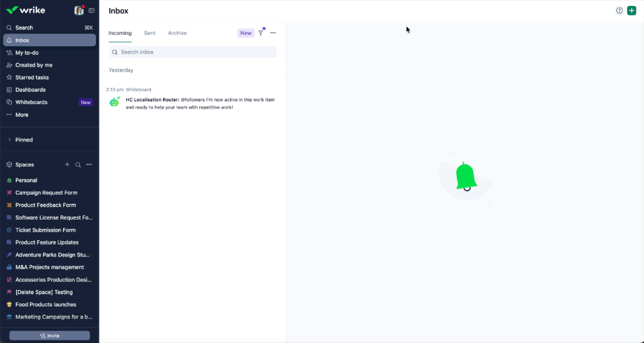Click the Spaces header
Screen dimensions: 644x343
(25, 164)
